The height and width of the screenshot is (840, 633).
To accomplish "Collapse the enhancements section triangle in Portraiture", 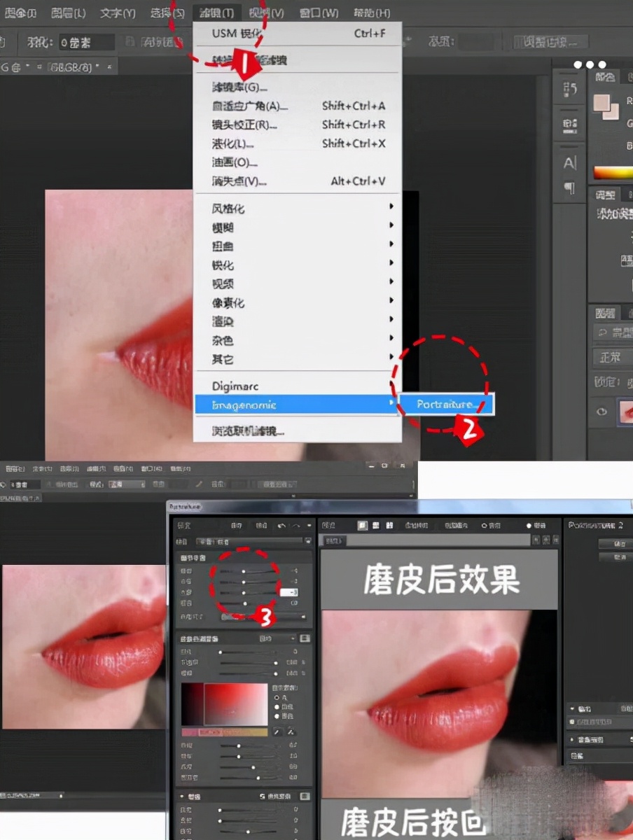I will coord(182,797).
